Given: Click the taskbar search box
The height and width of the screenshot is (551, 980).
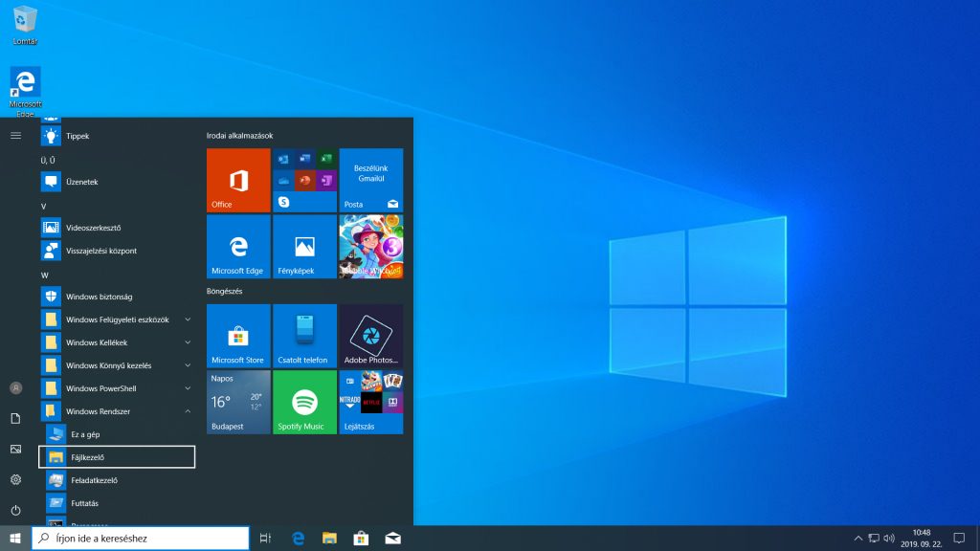Looking at the screenshot, I should pyautogui.click(x=141, y=538).
